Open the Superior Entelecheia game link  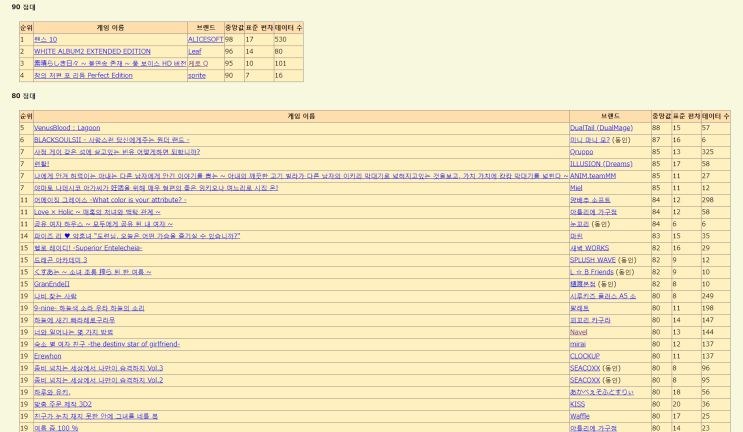point(88,248)
